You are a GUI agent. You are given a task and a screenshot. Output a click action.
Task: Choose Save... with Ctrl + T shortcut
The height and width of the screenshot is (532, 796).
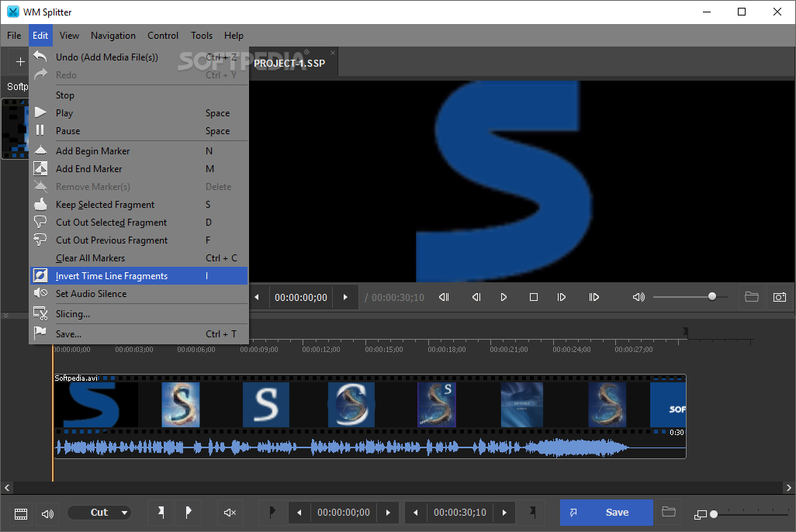click(139, 334)
